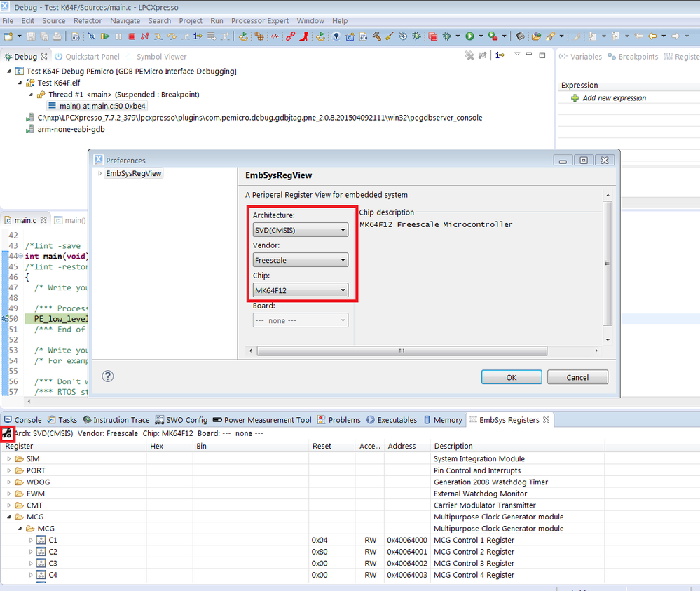This screenshot has width=700, height=591.
Task: Expand the SIM register group
Action: tap(9, 458)
